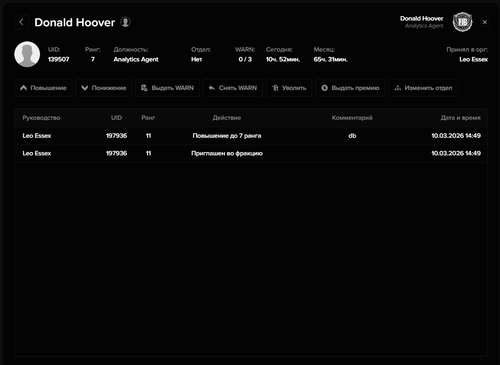Close the panel with the X button
The width and height of the screenshot is (500, 365).
[x=485, y=22]
